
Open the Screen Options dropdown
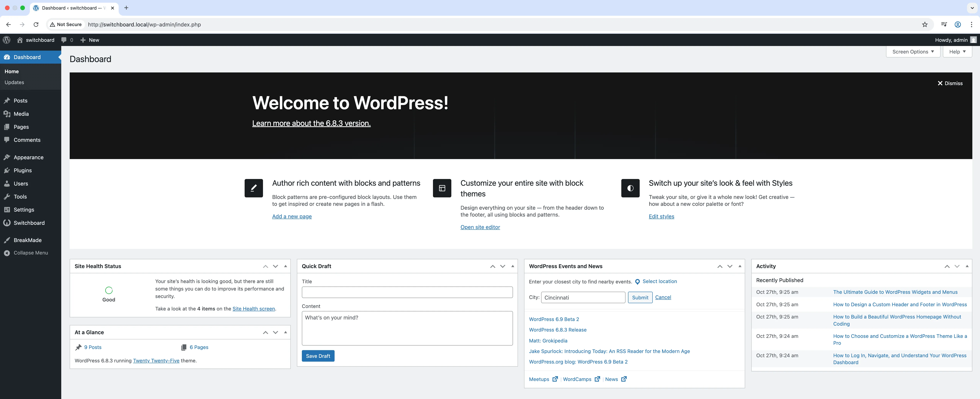pyautogui.click(x=913, y=51)
